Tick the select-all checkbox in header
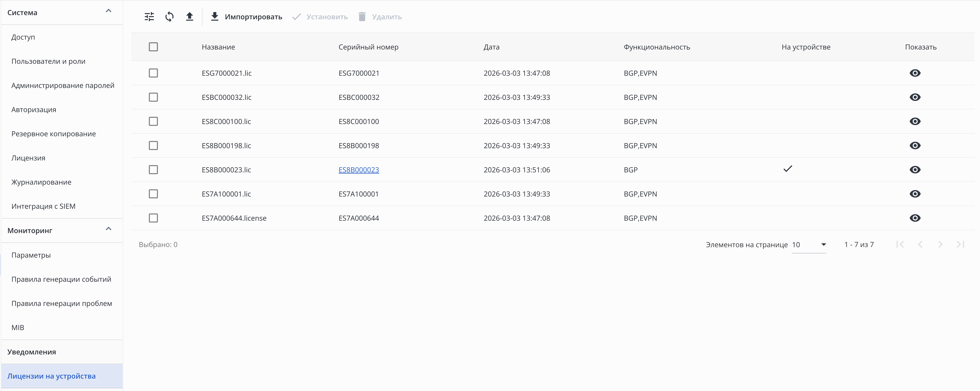 tap(153, 47)
